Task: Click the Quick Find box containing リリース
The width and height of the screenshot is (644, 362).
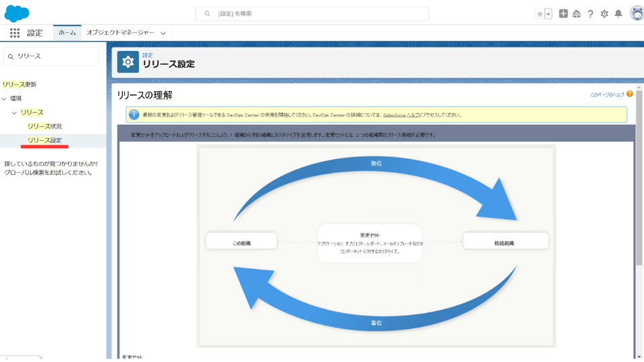Action: coord(51,56)
